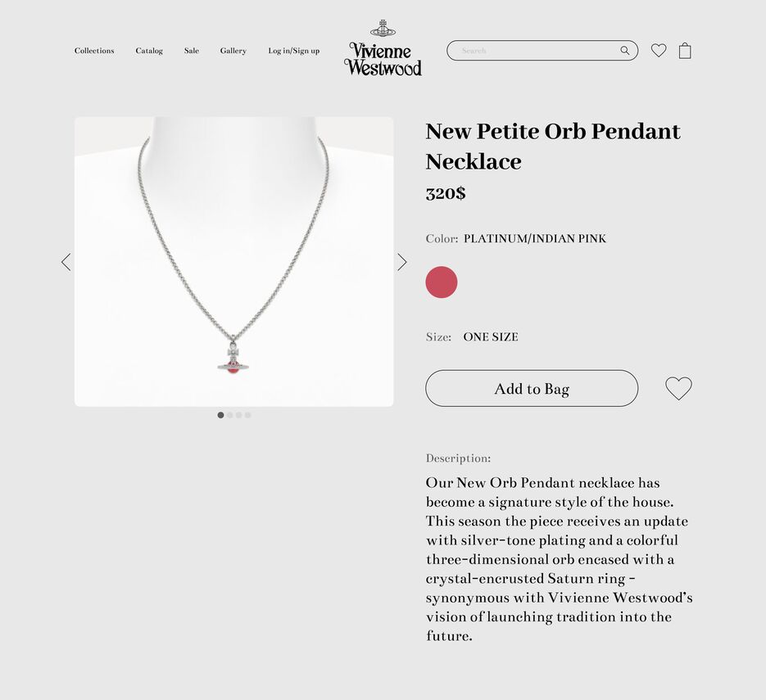Click the search magnifier icon

[624, 50]
